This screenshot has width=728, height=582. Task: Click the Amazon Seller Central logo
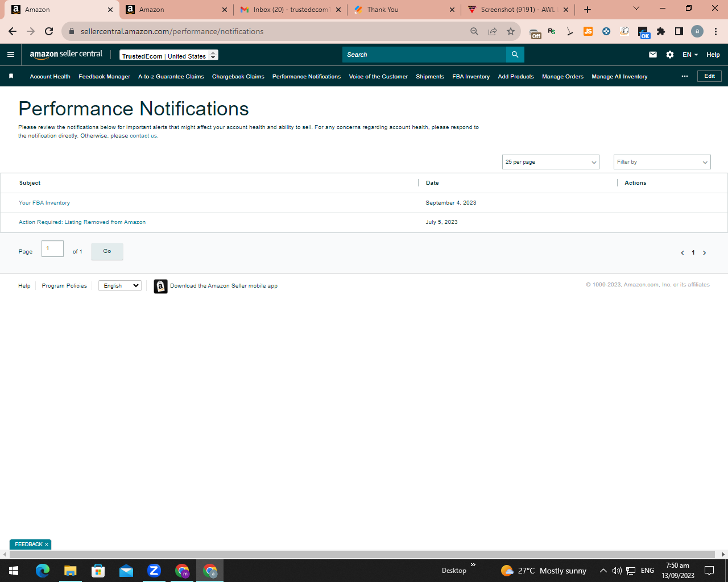[66, 55]
